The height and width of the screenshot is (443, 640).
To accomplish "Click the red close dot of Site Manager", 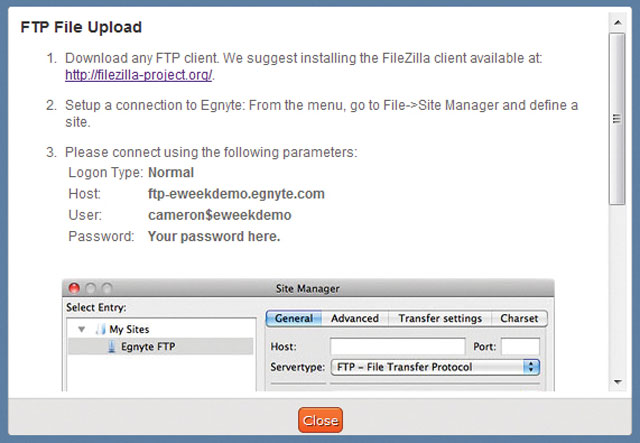I will click(74, 288).
